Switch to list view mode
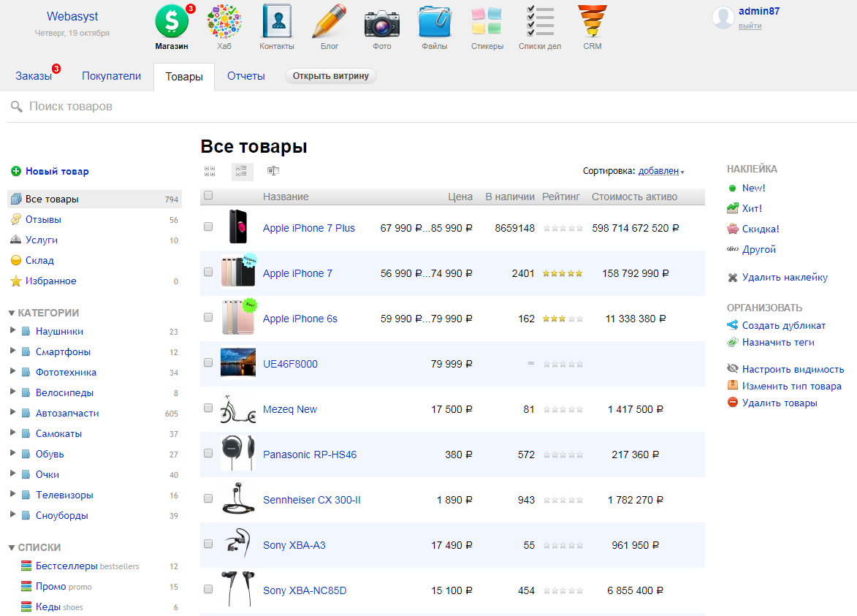The image size is (857, 616). 242,171
